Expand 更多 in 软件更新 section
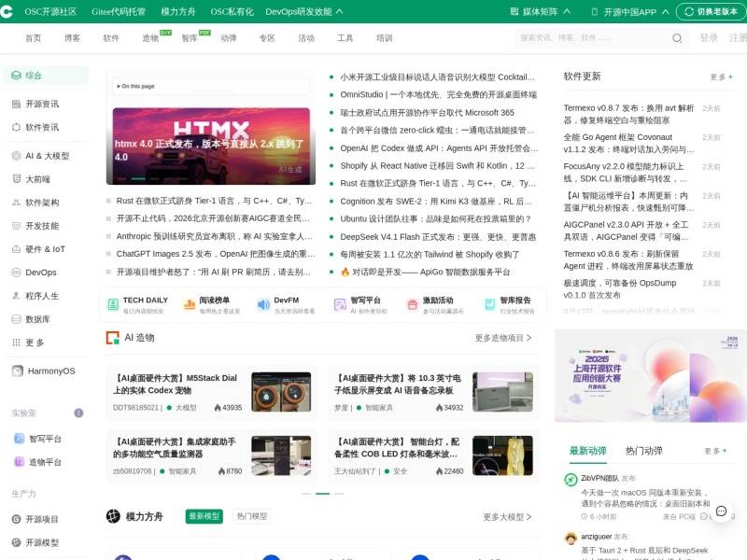This screenshot has height=560, width=747. click(x=721, y=77)
